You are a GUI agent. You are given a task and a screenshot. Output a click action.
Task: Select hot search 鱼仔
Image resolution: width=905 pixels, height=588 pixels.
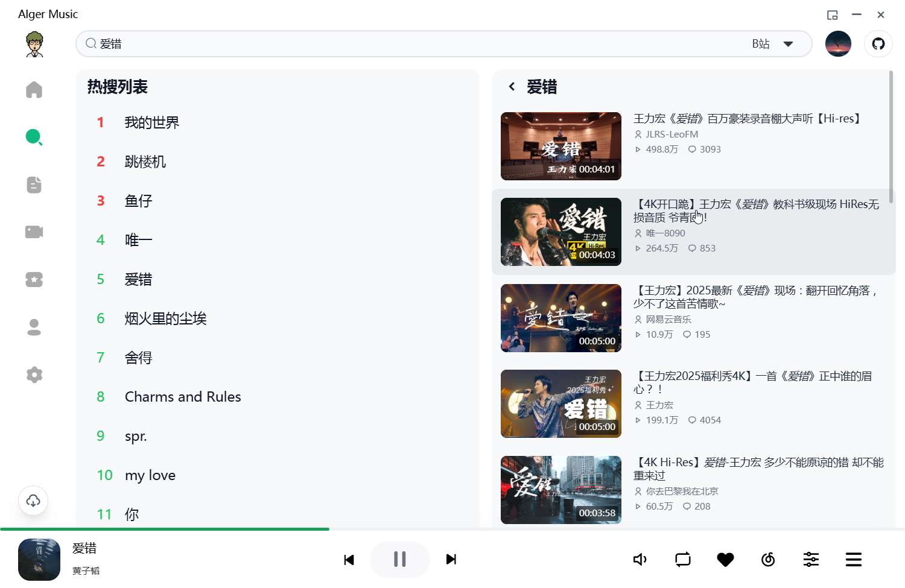(138, 201)
